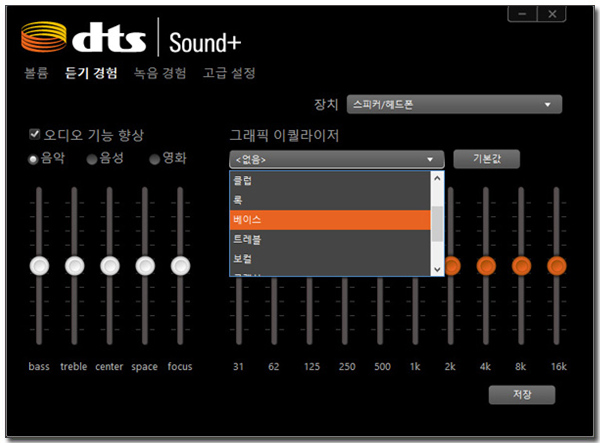
Task: Click the 저장 button
Action: click(x=521, y=394)
